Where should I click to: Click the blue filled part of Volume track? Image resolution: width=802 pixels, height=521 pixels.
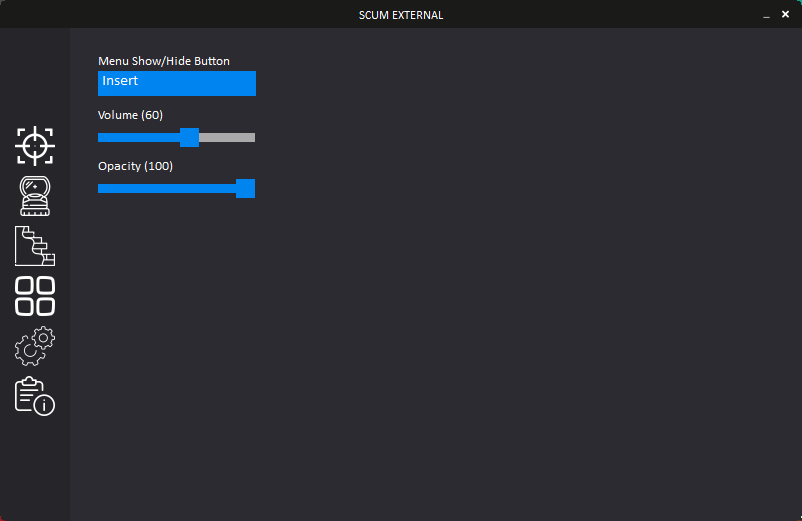coord(139,138)
